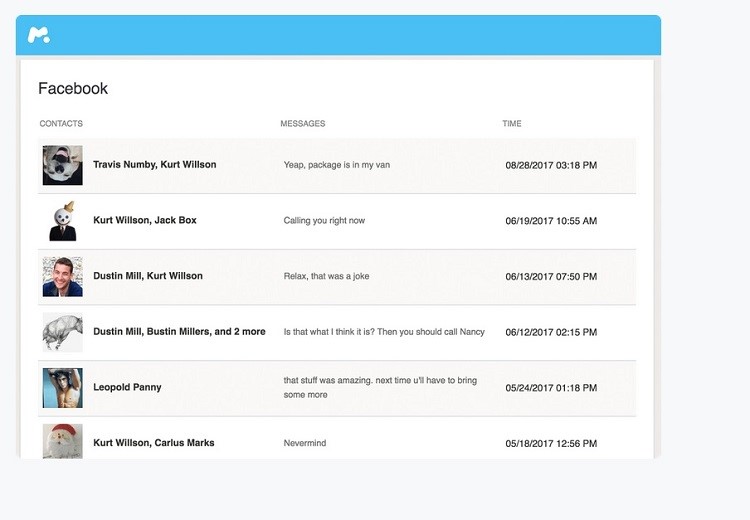Image resolution: width=750 pixels, height=520 pixels.
Task: Open Leopold Panny avatar
Action: (x=63, y=388)
